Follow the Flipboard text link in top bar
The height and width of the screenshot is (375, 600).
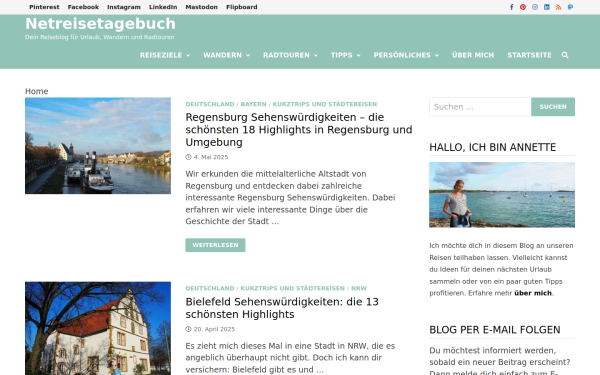coord(241,7)
